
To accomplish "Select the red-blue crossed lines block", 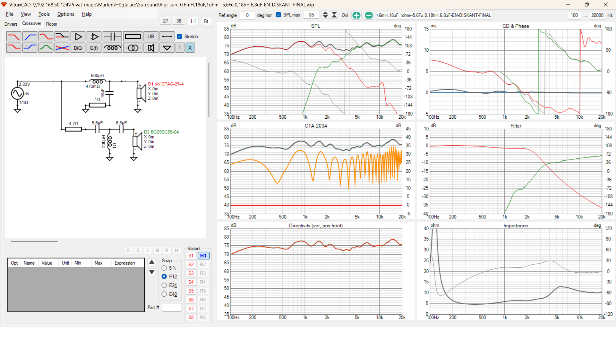I will 62,48.
